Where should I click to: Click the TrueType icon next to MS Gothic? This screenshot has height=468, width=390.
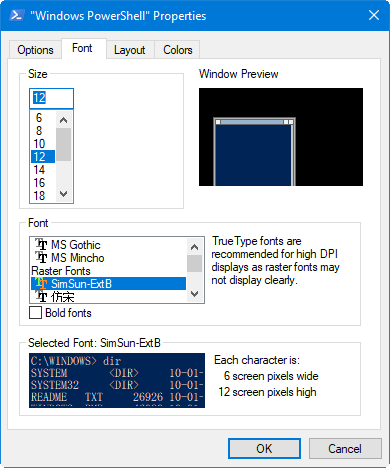click(x=41, y=245)
